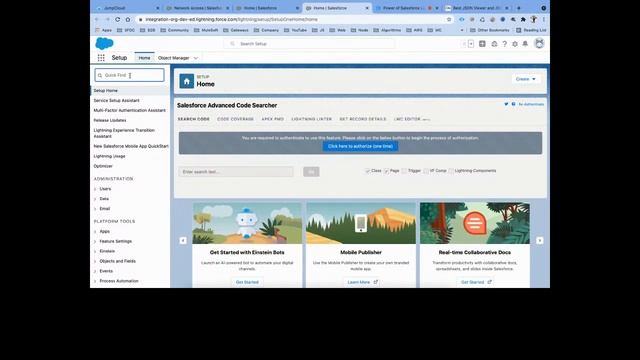The height and width of the screenshot is (360, 640).
Task: Expand the Apps tree node
Action: tap(96, 231)
